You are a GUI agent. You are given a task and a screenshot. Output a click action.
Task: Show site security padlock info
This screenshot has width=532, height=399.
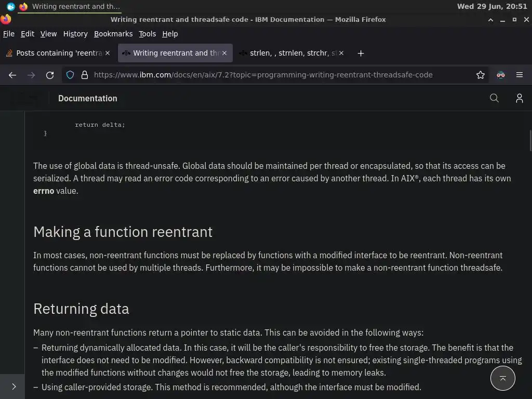[x=85, y=75]
